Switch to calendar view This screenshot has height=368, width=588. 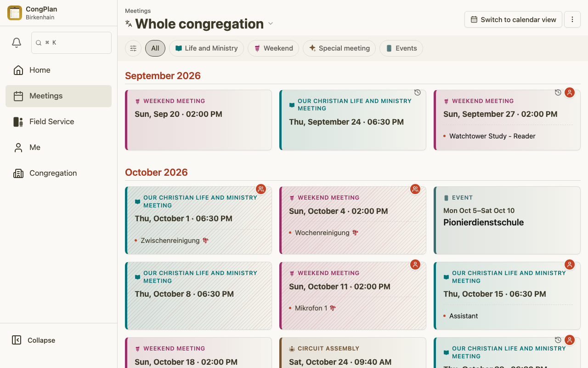(x=513, y=19)
